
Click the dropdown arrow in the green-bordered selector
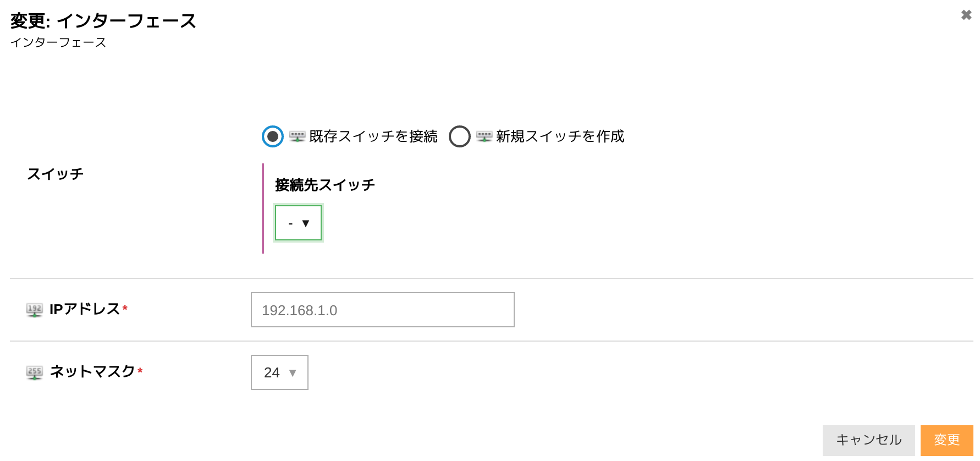(306, 223)
